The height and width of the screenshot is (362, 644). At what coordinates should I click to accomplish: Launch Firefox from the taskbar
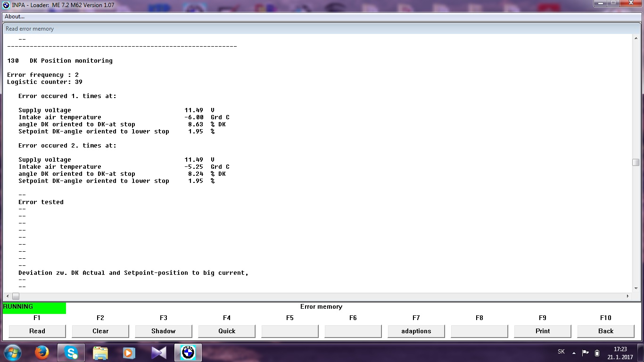[x=42, y=353]
